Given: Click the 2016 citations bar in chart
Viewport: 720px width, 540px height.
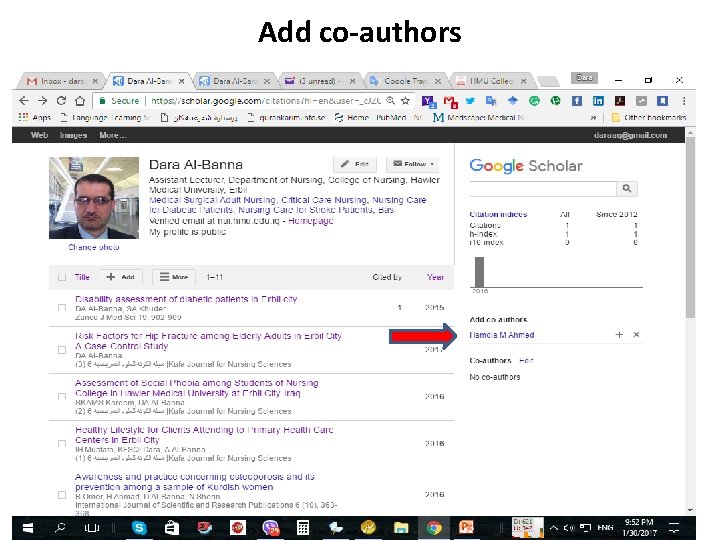Looking at the screenshot, I should click(x=479, y=272).
